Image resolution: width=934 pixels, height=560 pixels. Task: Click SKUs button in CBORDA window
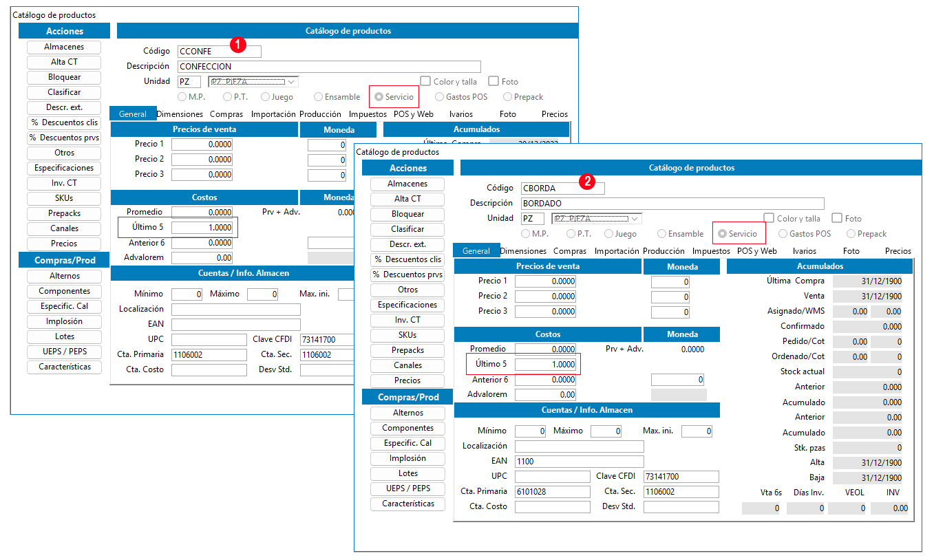pyautogui.click(x=407, y=335)
